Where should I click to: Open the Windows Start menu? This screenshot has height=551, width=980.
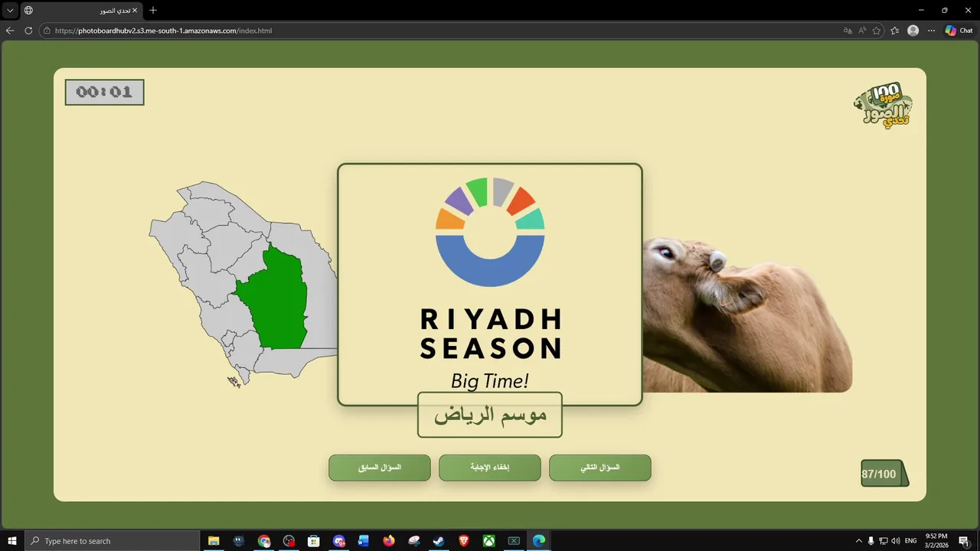12,541
